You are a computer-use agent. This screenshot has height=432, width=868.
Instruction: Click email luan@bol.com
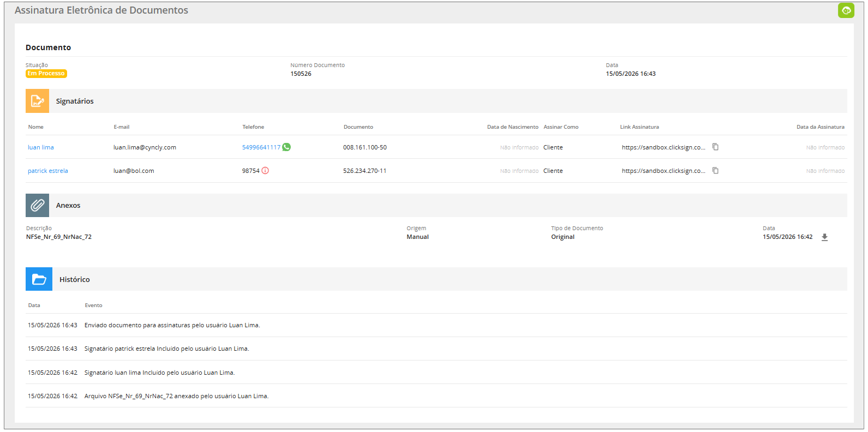click(x=134, y=171)
